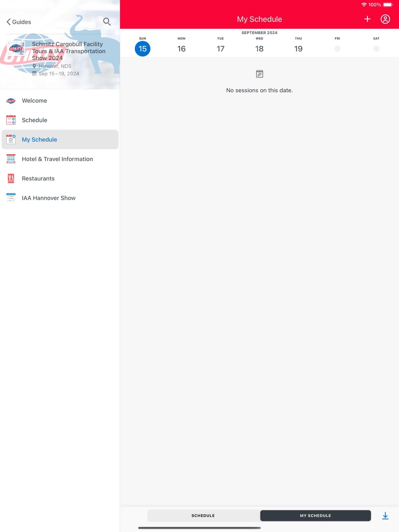Tap the Schmitz Cargobull guide thumbnail logo

[x=16, y=48]
